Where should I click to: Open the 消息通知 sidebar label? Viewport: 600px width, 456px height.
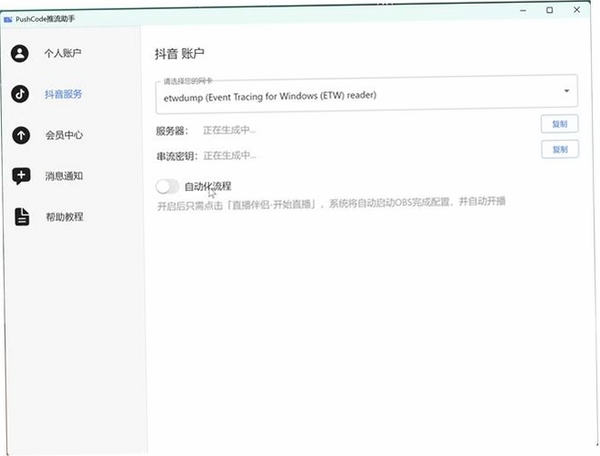(64, 176)
